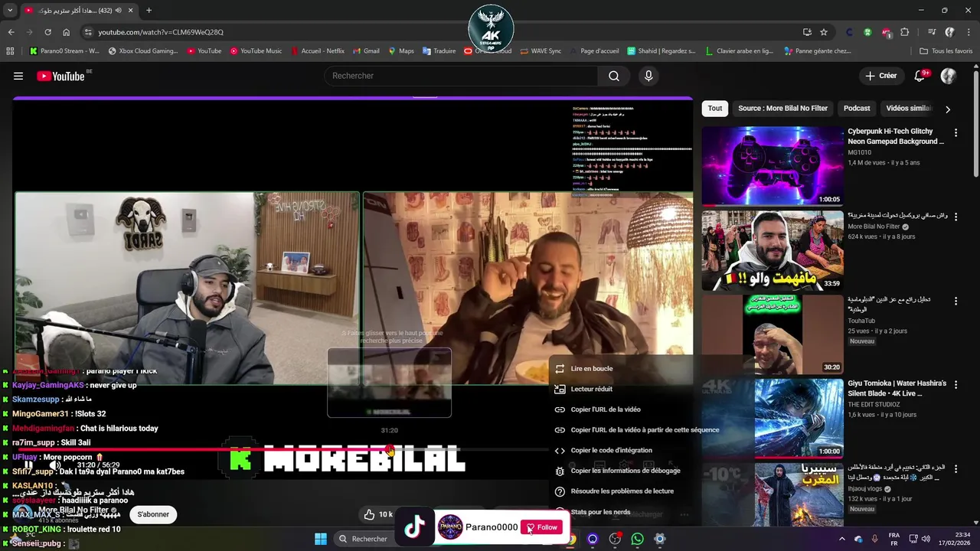Image resolution: width=980 pixels, height=551 pixels.
Task: Click inside the YouTube 'Rechercher' search field
Action: click(462, 76)
